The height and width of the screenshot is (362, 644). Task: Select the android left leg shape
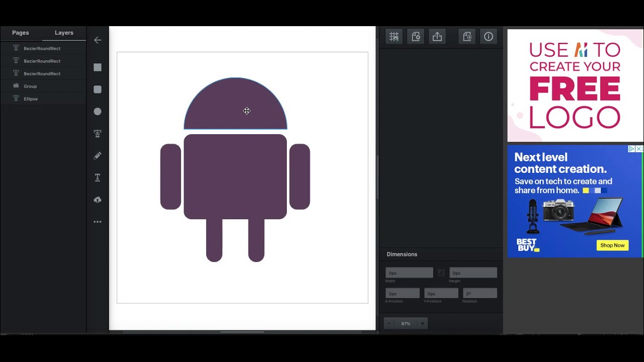pyautogui.click(x=214, y=240)
